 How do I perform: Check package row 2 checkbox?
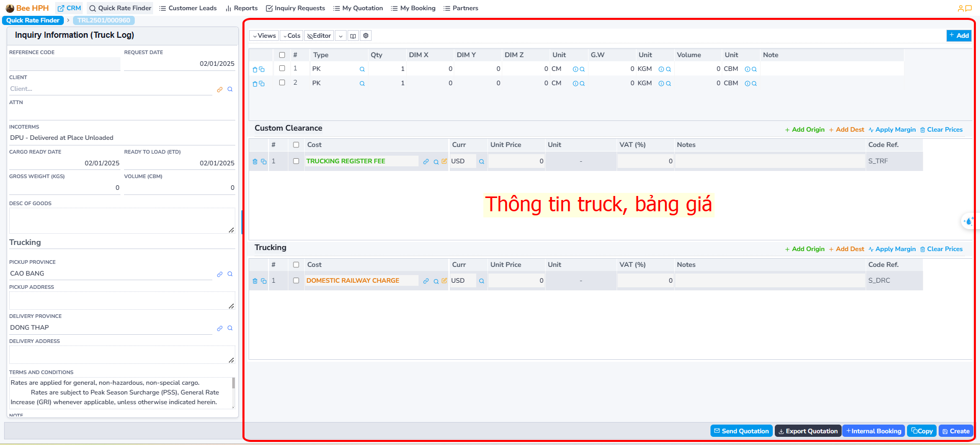[x=282, y=83]
